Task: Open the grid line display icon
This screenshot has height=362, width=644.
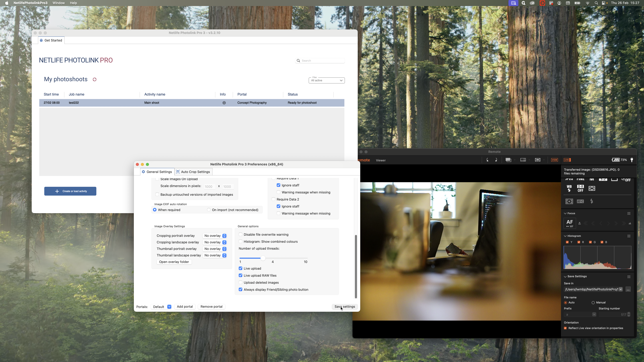Action: click(x=537, y=160)
